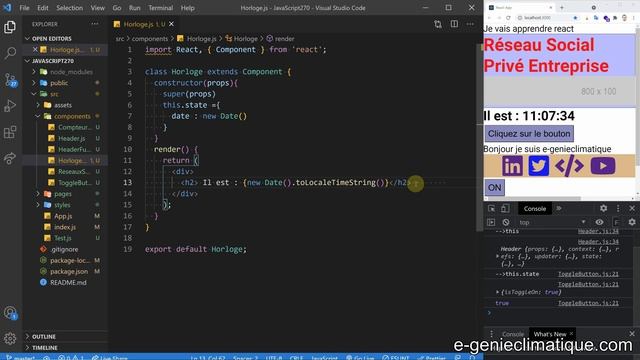Open the DevTools customize menu (three dots)
Image resolution: width=640 pixels, height=360 pixels.
point(618,208)
